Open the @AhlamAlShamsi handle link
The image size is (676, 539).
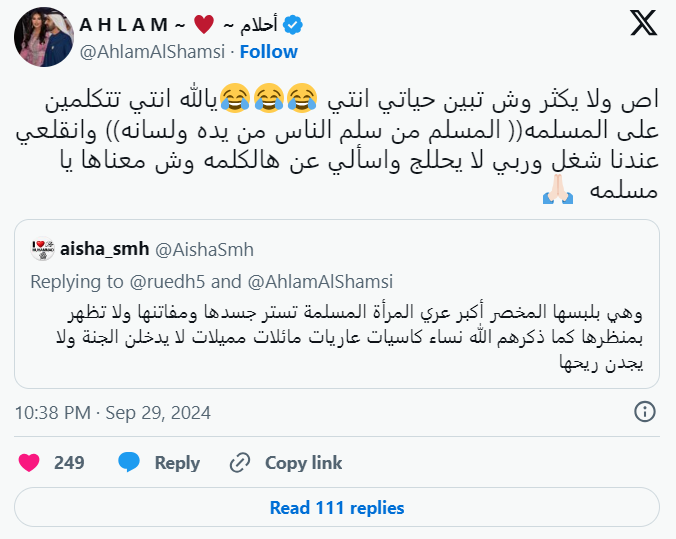[153, 52]
